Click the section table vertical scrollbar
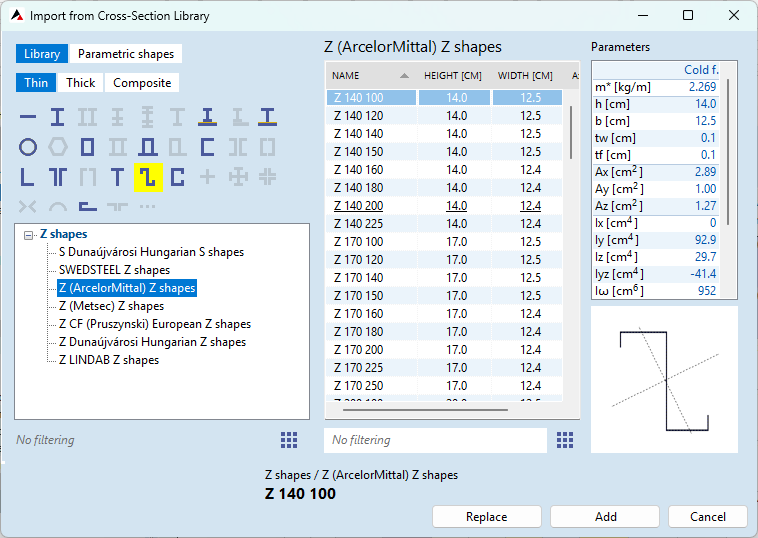758x538 pixels. [571, 133]
